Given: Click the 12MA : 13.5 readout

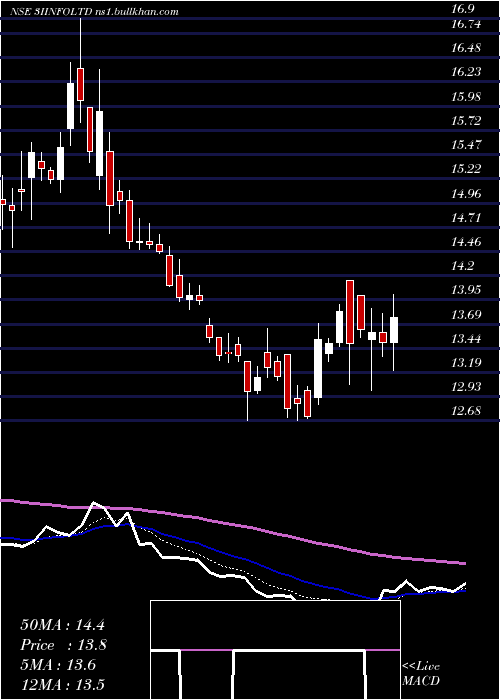Looking at the screenshot, I should click(62, 685).
